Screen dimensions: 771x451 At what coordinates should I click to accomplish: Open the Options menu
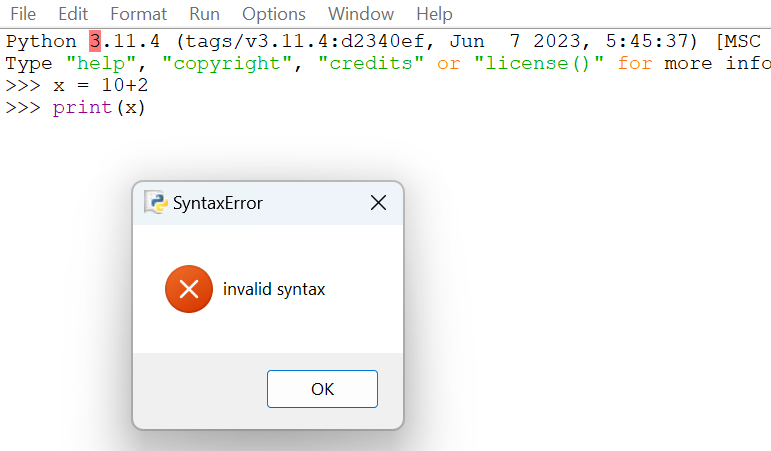coord(274,14)
